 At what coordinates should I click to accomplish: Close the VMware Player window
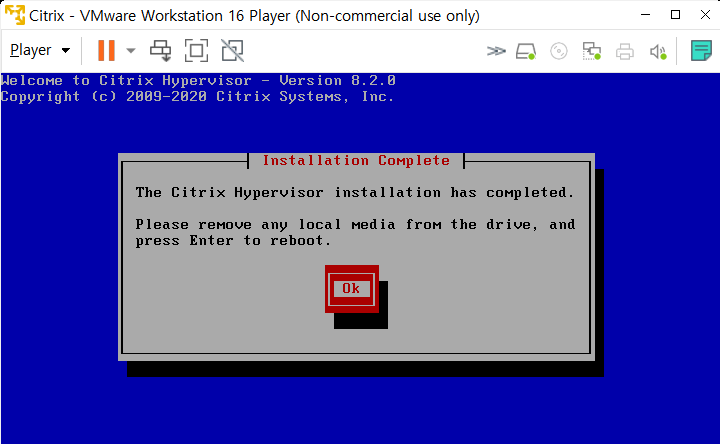pos(705,15)
